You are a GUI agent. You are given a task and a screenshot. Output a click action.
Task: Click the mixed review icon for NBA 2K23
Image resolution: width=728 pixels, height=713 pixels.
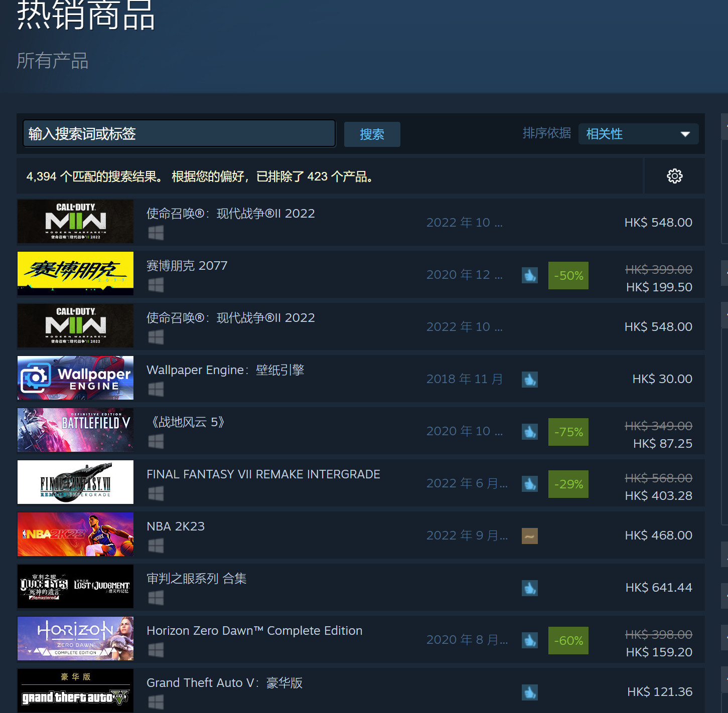[x=529, y=536]
